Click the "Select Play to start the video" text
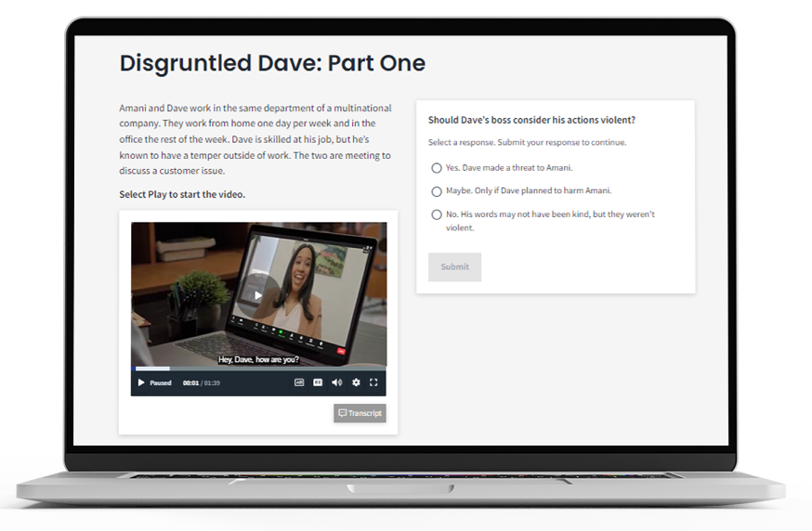 (x=182, y=194)
